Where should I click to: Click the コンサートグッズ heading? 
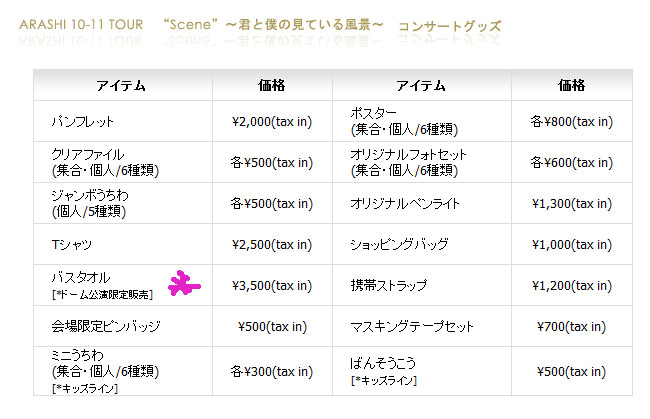[449, 26]
